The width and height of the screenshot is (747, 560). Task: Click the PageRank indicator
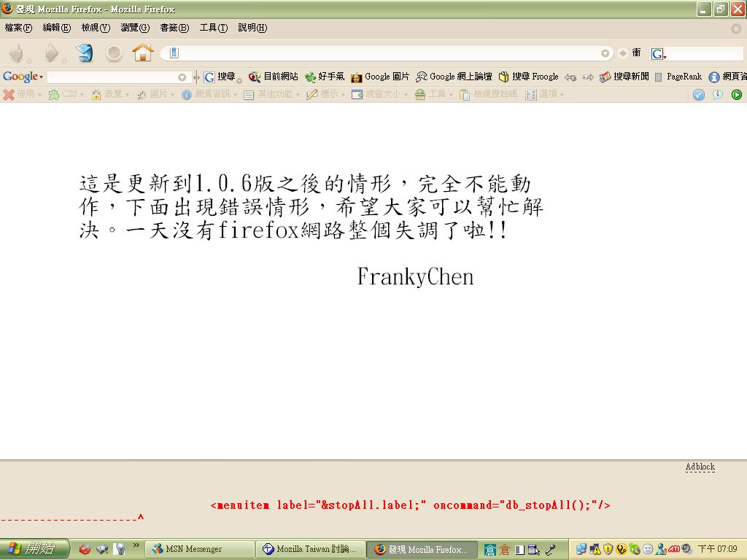pyautogui.click(x=678, y=77)
